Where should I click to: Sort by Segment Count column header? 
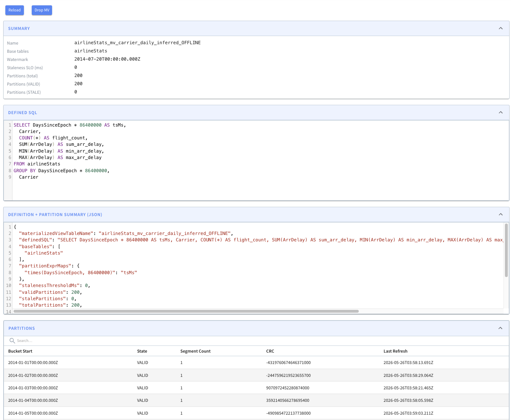click(x=195, y=351)
